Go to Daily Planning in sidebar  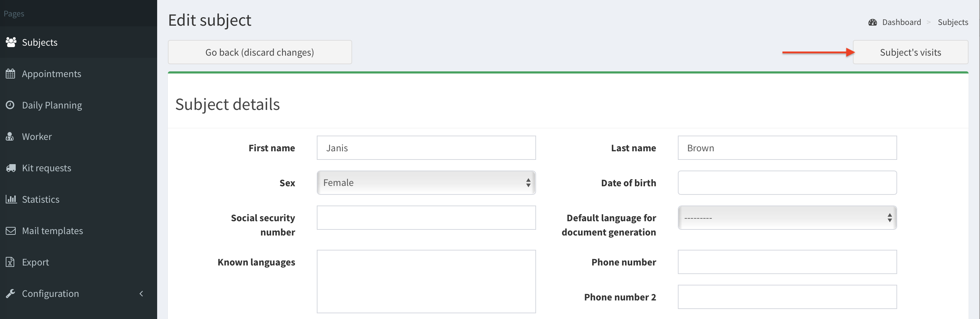tap(52, 105)
